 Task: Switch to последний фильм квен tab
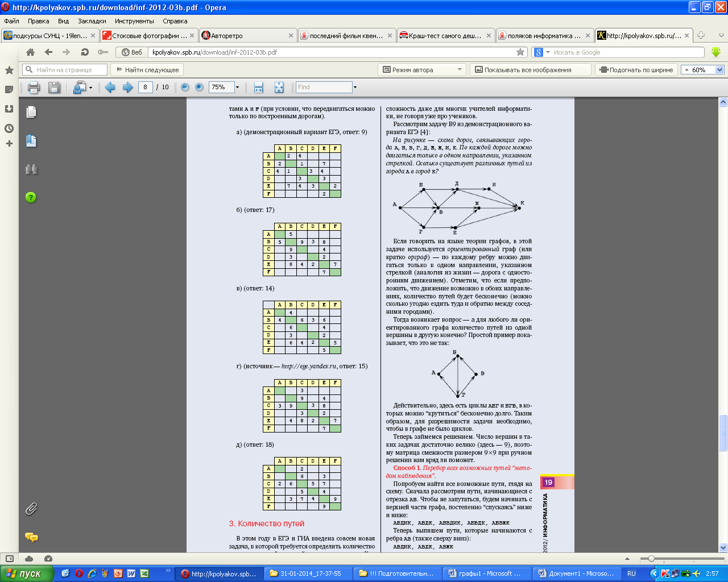point(346,36)
